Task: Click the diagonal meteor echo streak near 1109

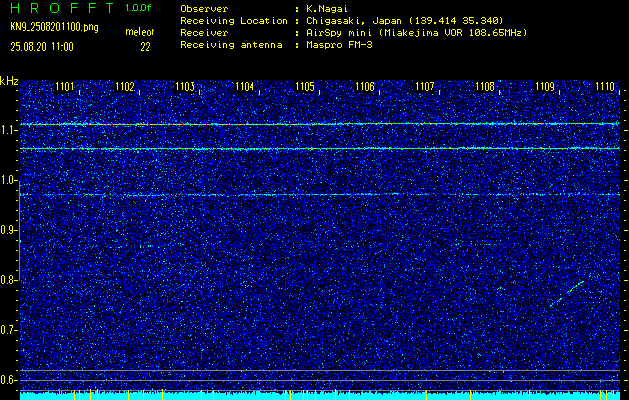Action: pos(567,294)
